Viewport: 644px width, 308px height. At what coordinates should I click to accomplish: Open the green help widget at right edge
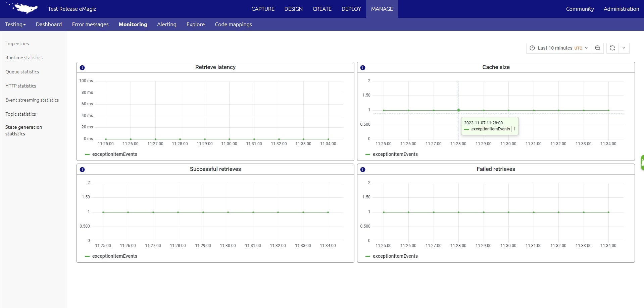pos(642,163)
